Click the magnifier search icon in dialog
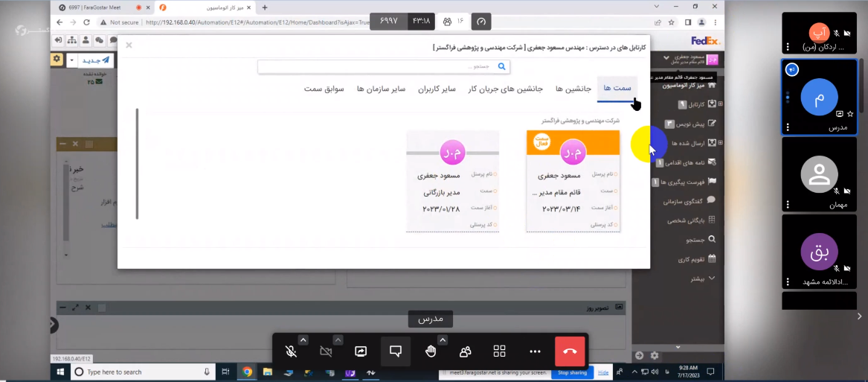Viewport: 868px width, 382px height. tap(501, 66)
